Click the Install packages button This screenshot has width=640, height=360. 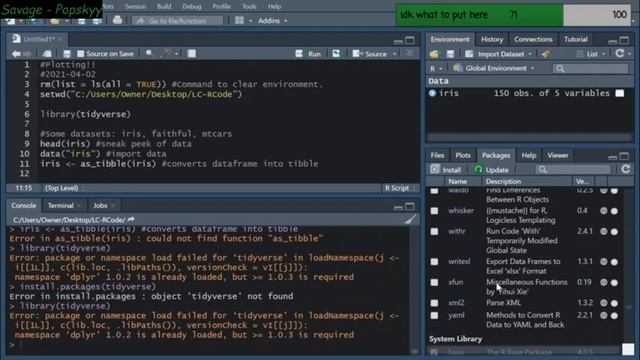(x=446, y=169)
